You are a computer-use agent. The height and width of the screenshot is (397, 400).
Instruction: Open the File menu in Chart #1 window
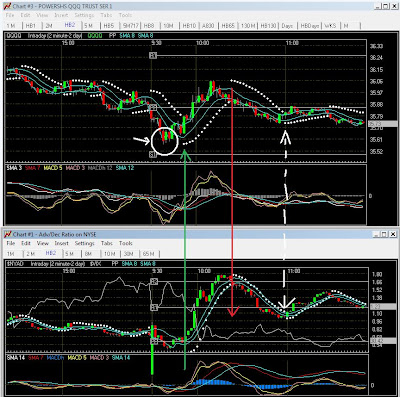click(11, 243)
